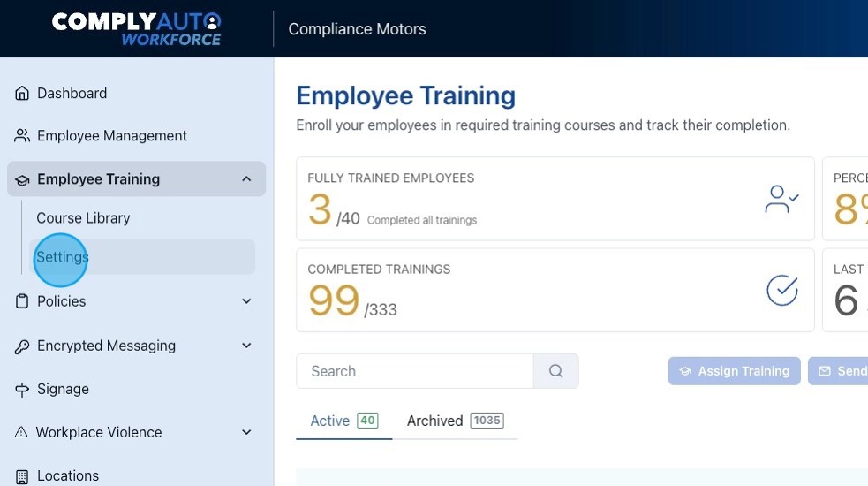This screenshot has width=868, height=486.
Task: Expand the Workplace Violence chevron
Action: [x=246, y=432]
